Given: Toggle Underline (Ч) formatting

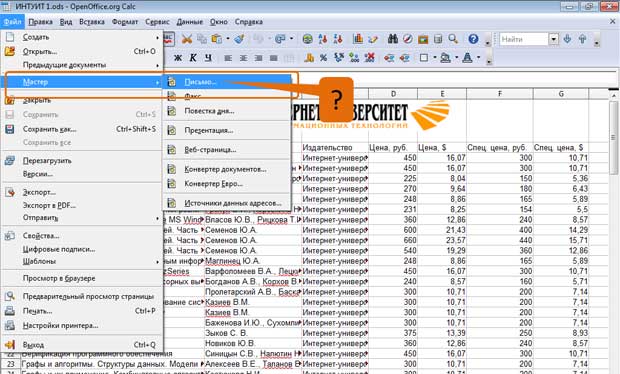Looking at the screenshot, I should click(x=208, y=58).
